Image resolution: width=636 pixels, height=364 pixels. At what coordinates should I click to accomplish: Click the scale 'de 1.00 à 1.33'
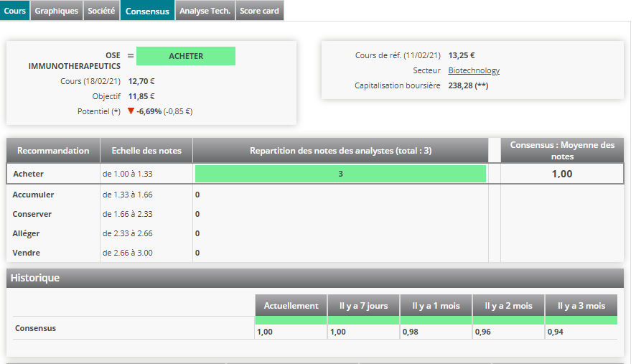point(127,174)
